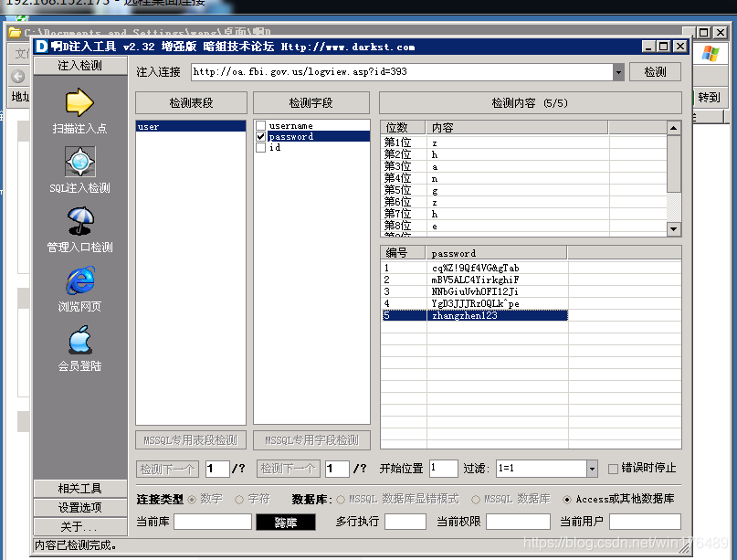This screenshot has width=737, height=560.
Task: Select MSSQL 数据库显错模式 radio
Action: point(341,500)
